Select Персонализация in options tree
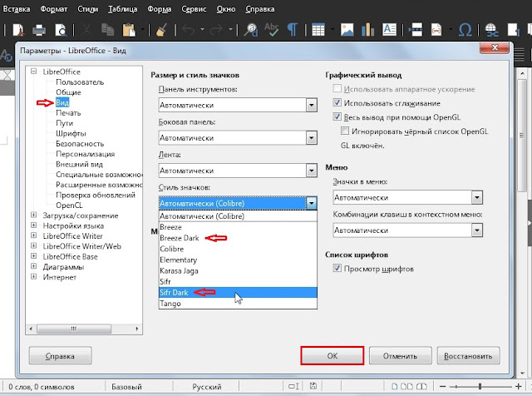The image size is (532, 396). [x=85, y=154]
